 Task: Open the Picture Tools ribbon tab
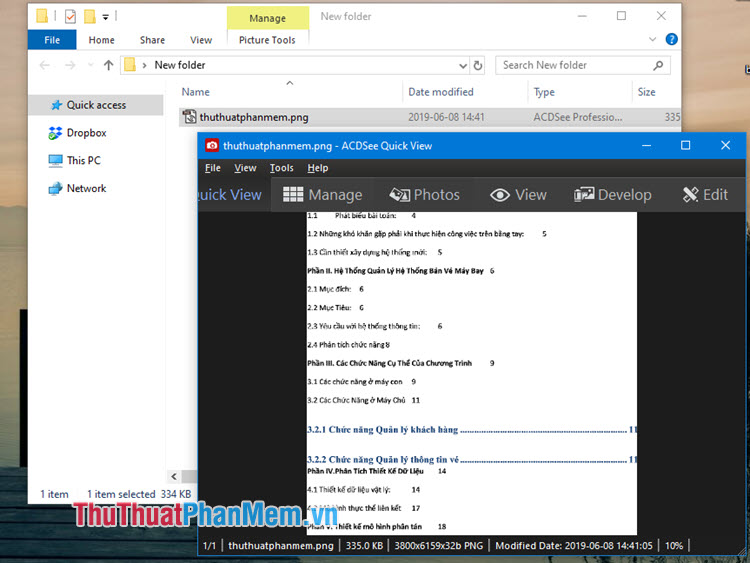tap(267, 40)
